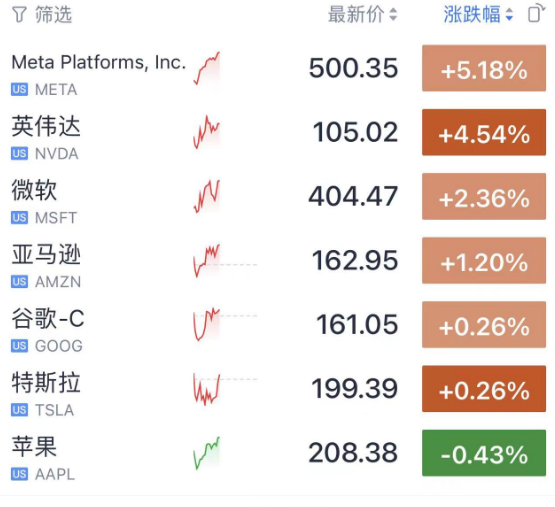The height and width of the screenshot is (507, 555).
Task: Toggle the +4.54% change badge for NVDA
Action: click(484, 132)
